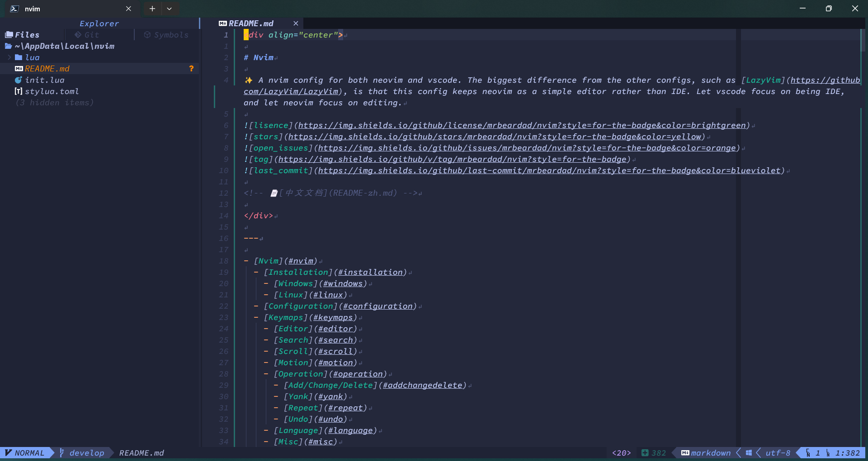The width and height of the screenshot is (868, 461).
Task: Close the README.md buffer tab
Action: coord(296,24)
